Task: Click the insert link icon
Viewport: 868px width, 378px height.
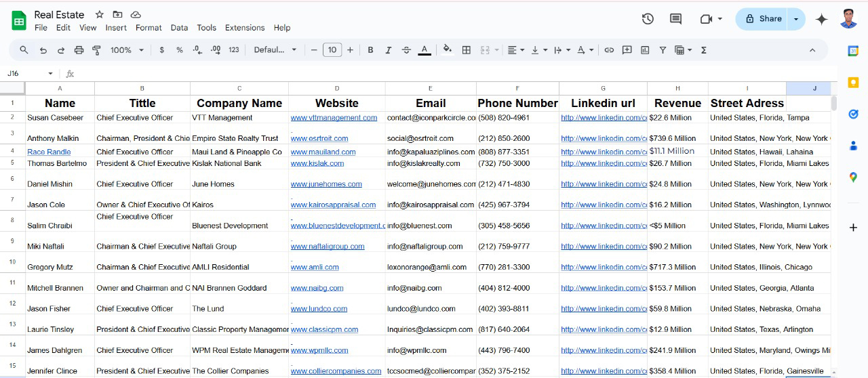Action: (609, 50)
